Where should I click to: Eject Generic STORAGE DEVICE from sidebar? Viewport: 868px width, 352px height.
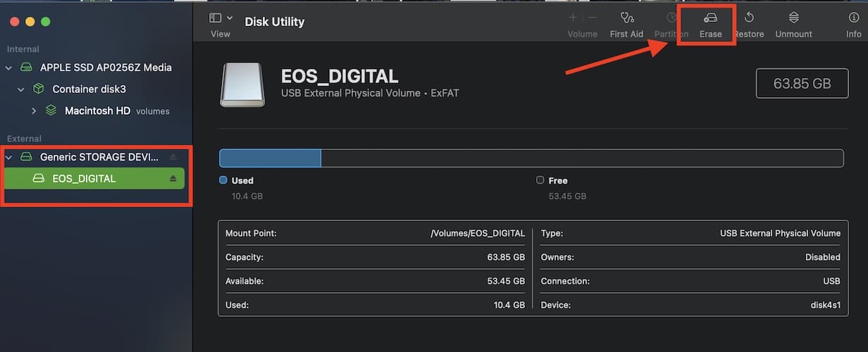(x=173, y=157)
